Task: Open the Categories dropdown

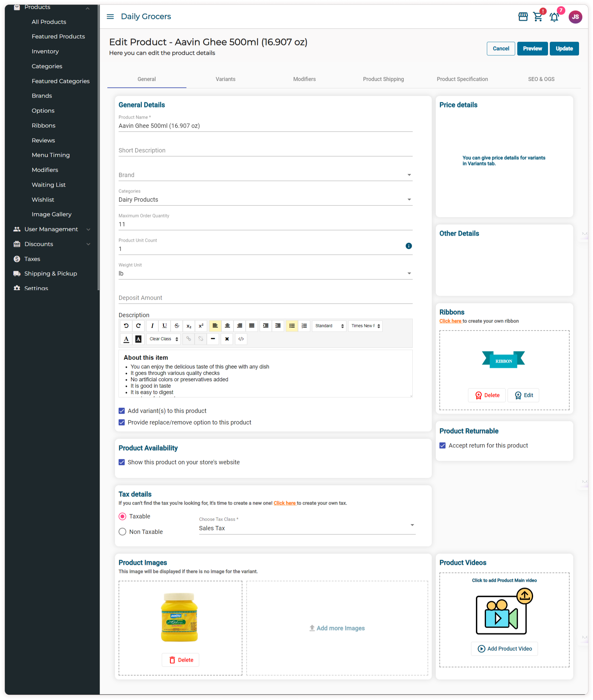Action: click(409, 200)
